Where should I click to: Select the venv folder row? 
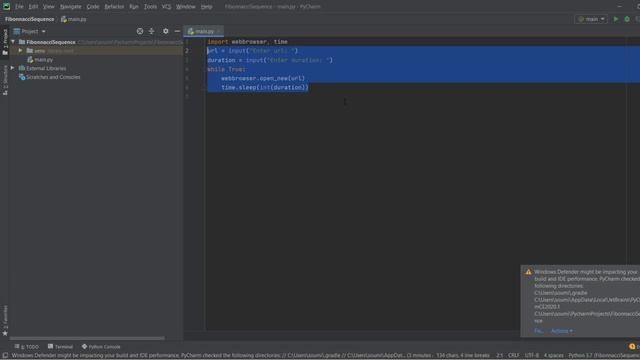[x=96, y=51]
